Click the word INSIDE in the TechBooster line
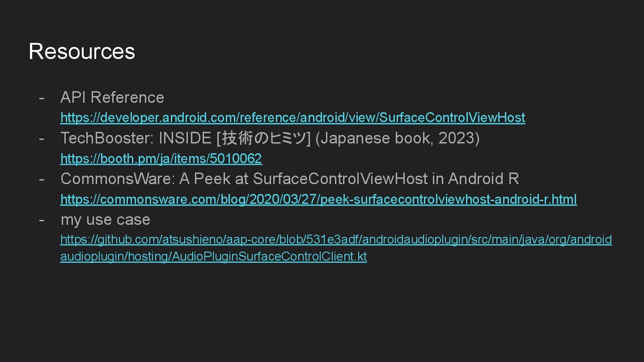 pos(185,138)
